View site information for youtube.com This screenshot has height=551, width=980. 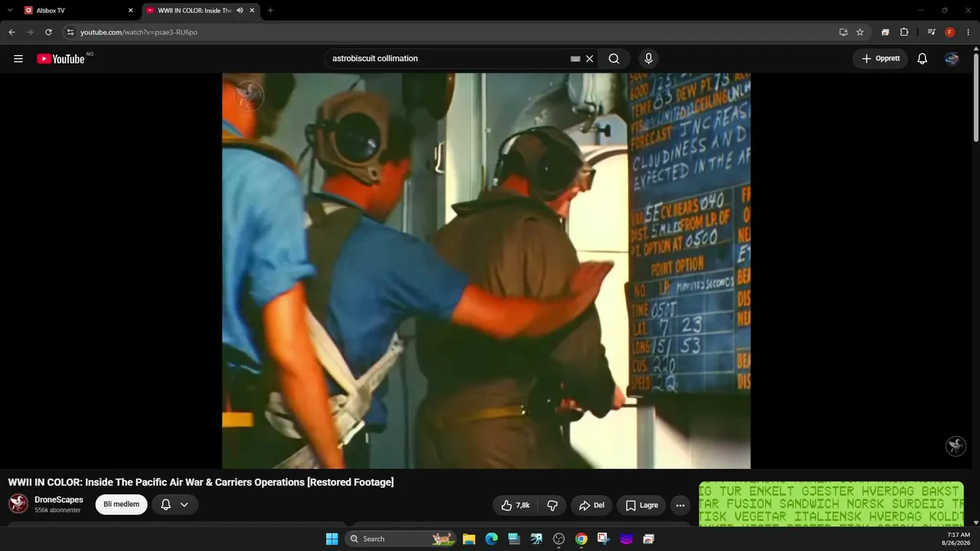click(70, 32)
